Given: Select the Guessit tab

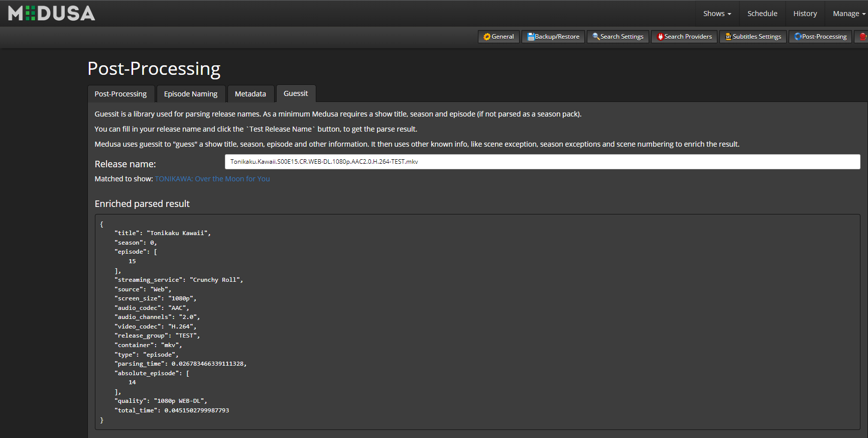Looking at the screenshot, I should click(296, 93).
